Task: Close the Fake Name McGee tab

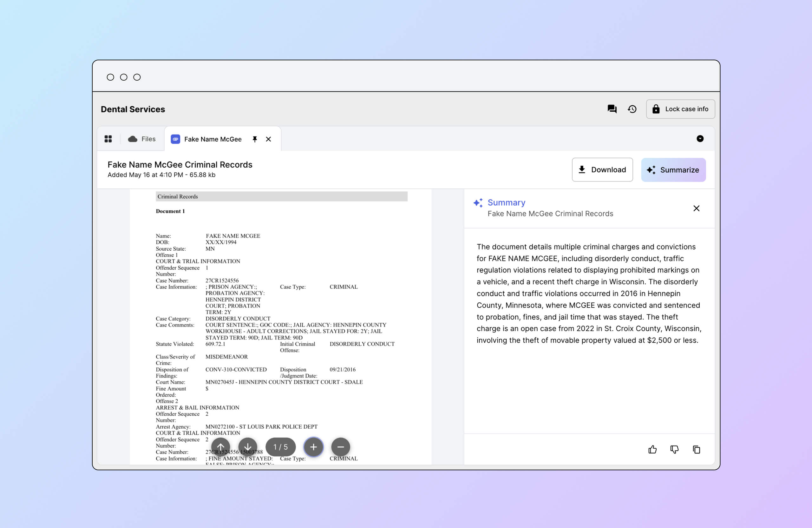Action: click(x=267, y=139)
